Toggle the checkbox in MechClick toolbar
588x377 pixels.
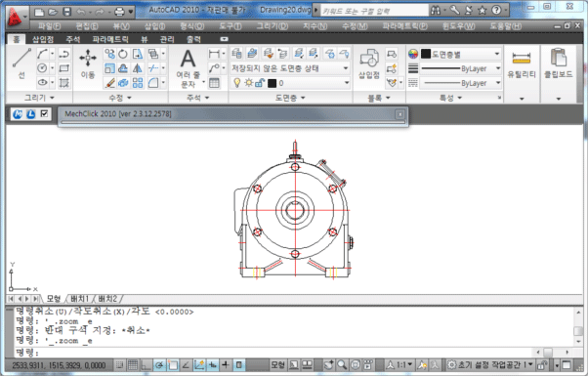click(44, 113)
